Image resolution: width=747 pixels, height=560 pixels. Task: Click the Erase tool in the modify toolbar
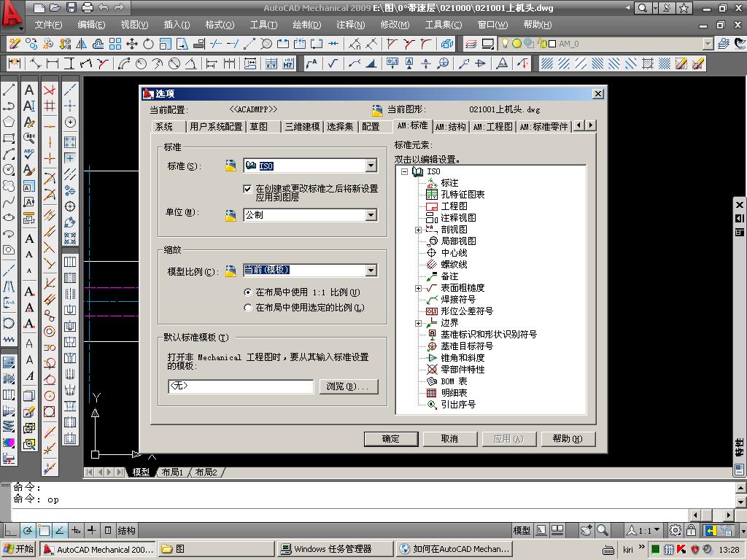(15, 44)
